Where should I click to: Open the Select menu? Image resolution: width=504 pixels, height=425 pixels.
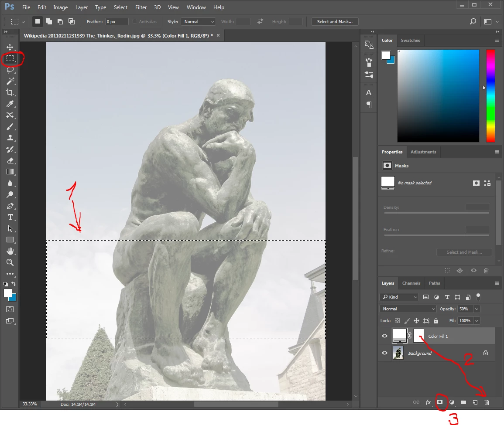tap(120, 7)
